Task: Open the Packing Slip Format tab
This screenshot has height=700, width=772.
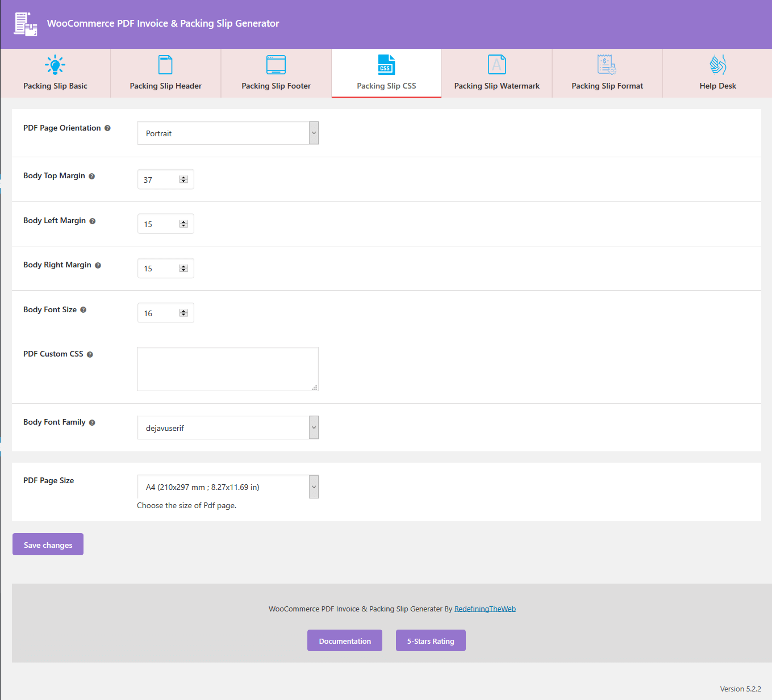Action: (x=607, y=73)
